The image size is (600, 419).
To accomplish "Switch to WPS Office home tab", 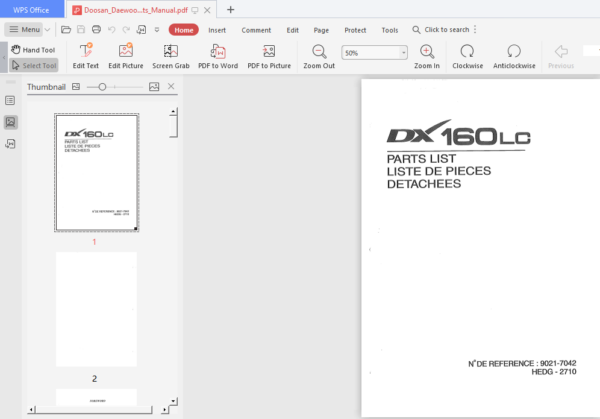I will (x=31, y=10).
